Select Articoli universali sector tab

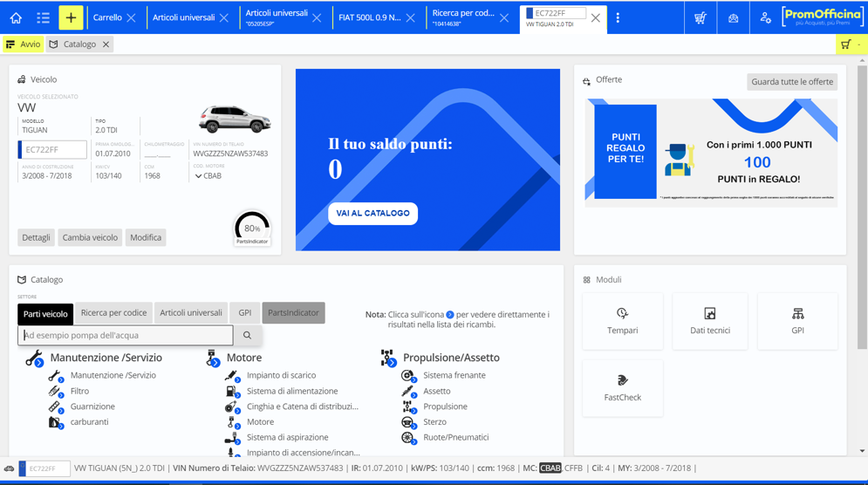pyautogui.click(x=191, y=313)
